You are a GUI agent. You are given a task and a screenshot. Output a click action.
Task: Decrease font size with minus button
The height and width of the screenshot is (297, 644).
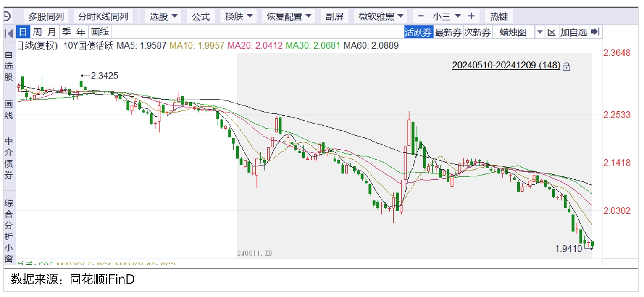421,16
